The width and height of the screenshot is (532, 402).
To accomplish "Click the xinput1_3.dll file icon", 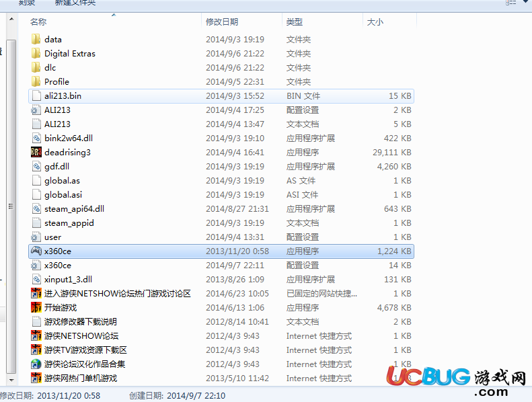I will [36, 280].
